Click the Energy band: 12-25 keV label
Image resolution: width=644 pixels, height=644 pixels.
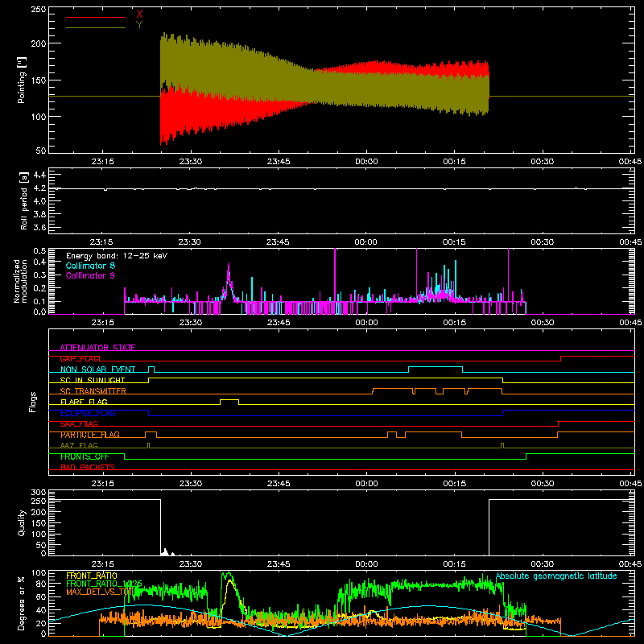pos(117,256)
